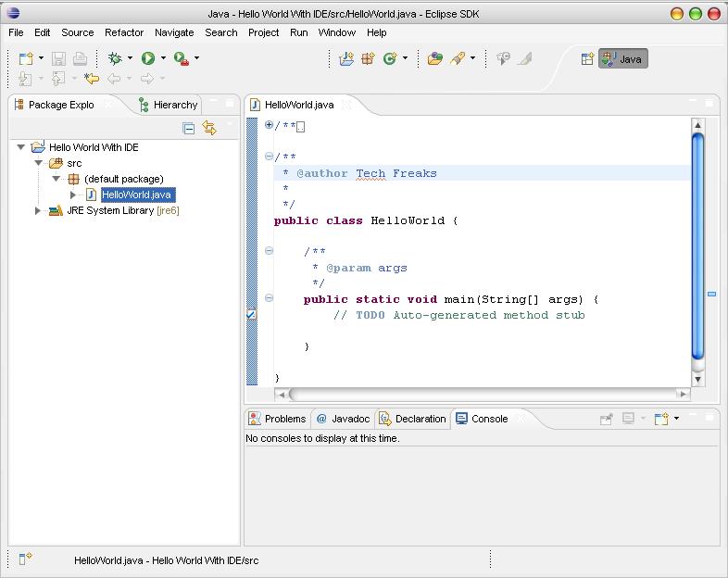Collapse the default package node
This screenshot has height=578, width=728.
56,179
